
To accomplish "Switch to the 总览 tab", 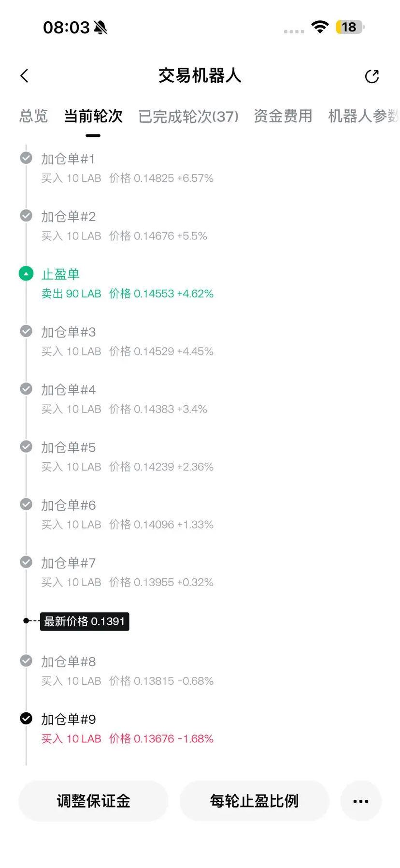I will (34, 116).
